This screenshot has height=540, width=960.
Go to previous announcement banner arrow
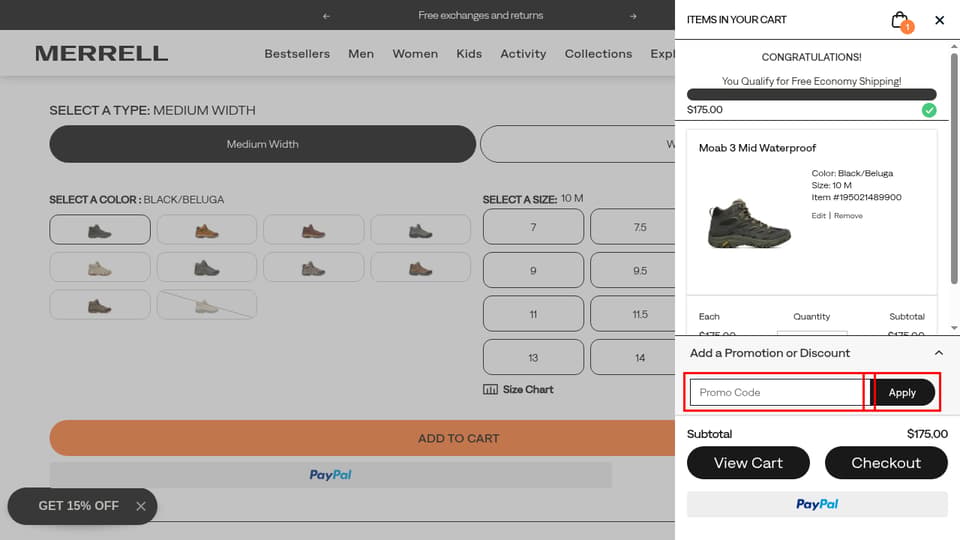click(326, 16)
